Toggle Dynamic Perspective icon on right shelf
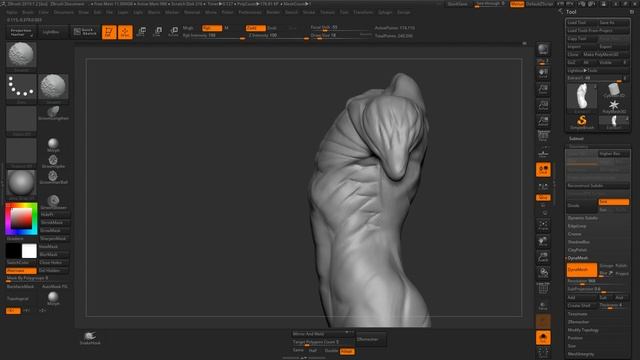This screenshot has width=640, height=360. [543, 137]
